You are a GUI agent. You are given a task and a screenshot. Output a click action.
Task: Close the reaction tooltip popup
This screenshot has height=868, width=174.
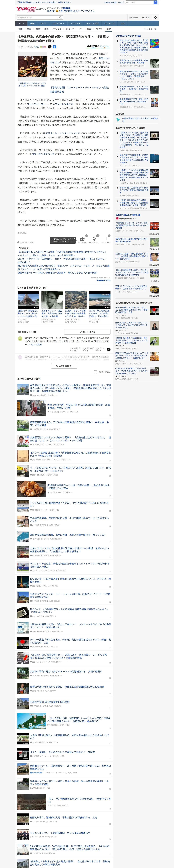point(74,239)
